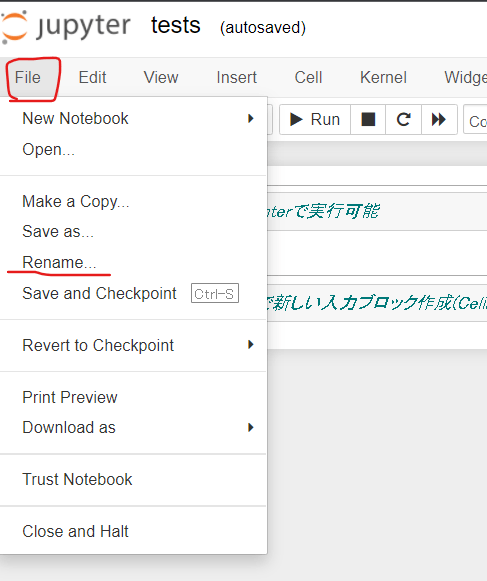Open the Kernel menu
The image size is (487, 581).
[x=383, y=77]
